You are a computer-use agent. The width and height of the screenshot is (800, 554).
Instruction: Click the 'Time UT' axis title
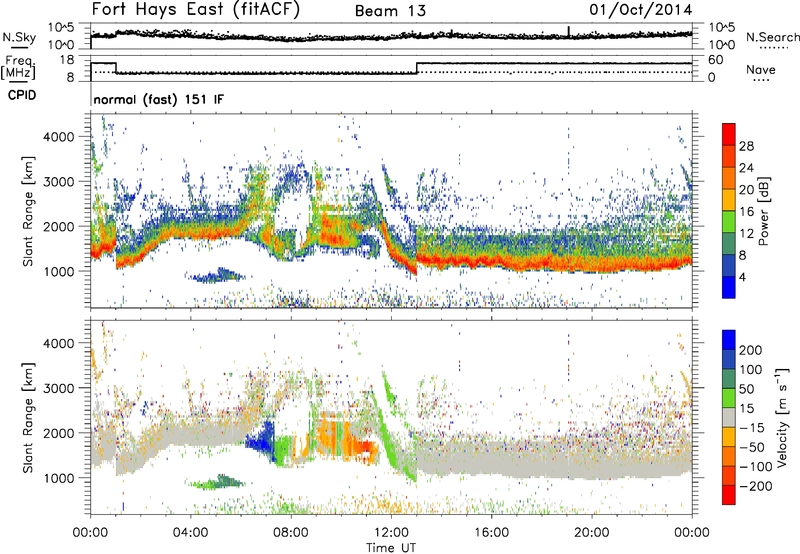pyautogui.click(x=391, y=547)
